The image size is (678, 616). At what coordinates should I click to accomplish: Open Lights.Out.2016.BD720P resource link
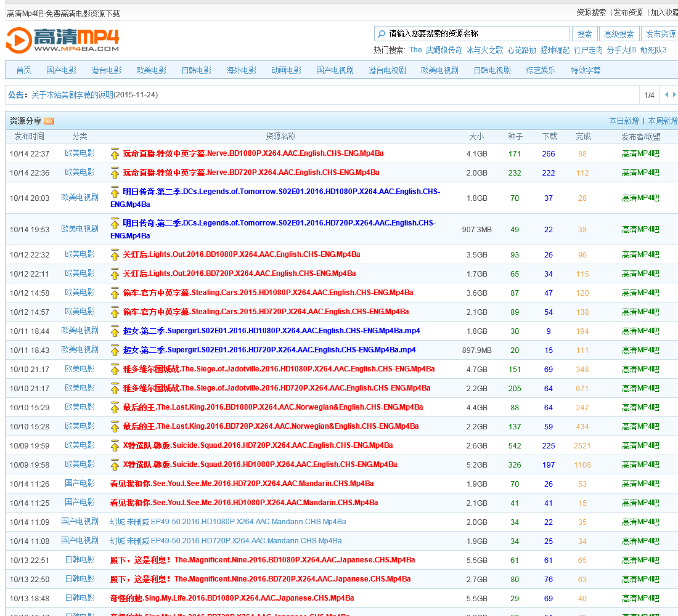tap(239, 274)
